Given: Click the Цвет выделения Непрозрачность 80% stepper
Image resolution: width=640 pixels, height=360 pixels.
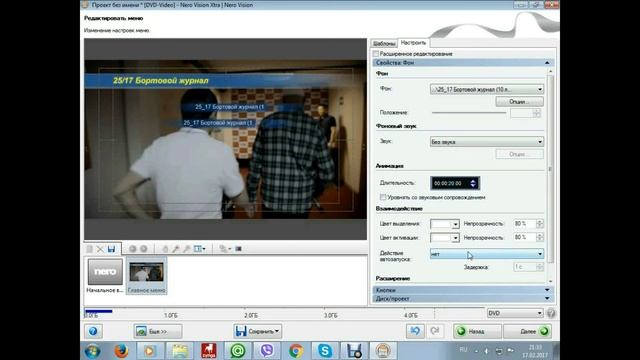Looking at the screenshot, I should coord(540,224).
